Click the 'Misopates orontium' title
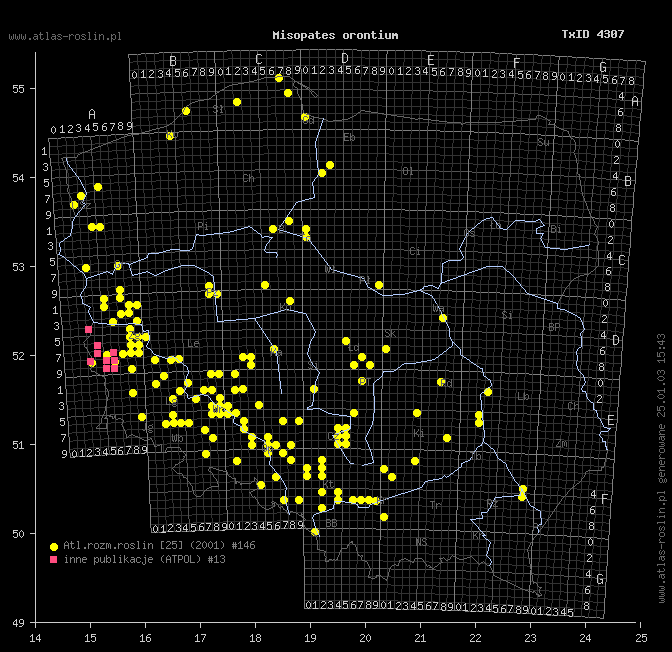This screenshot has width=672, height=652. pos(335,35)
